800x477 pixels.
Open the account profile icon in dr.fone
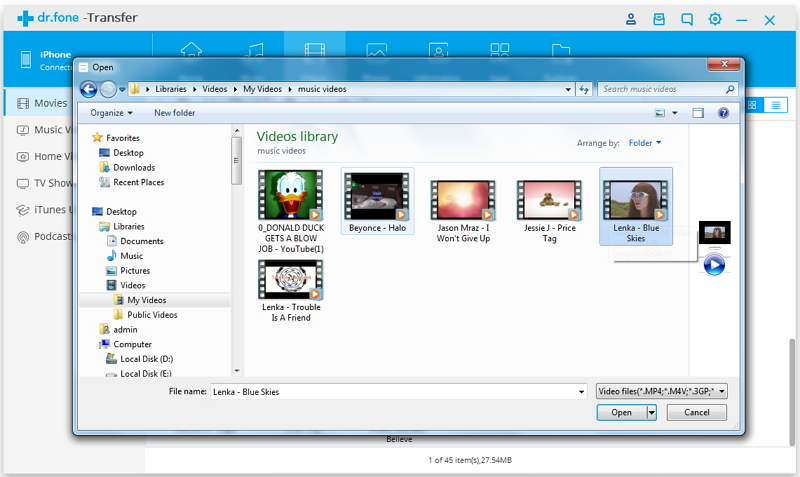pyautogui.click(x=631, y=19)
